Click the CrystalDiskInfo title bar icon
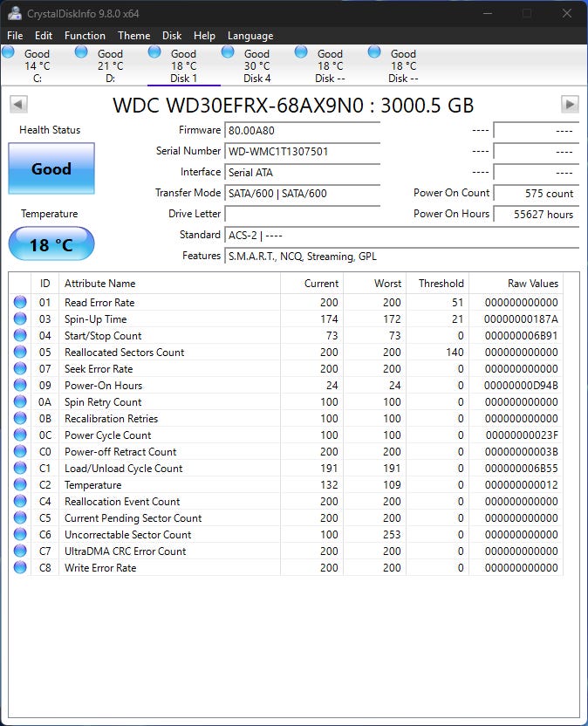This screenshot has width=588, height=726. [x=15, y=13]
